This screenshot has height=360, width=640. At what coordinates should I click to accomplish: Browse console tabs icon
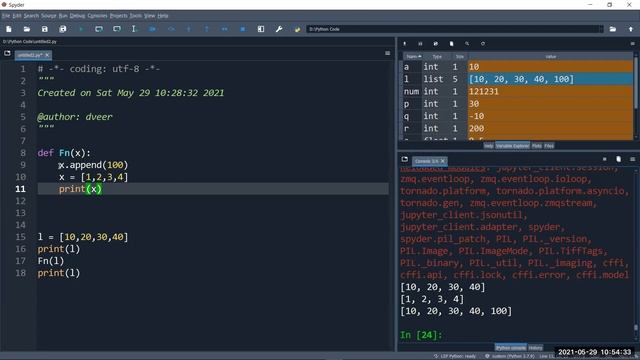(x=404, y=159)
